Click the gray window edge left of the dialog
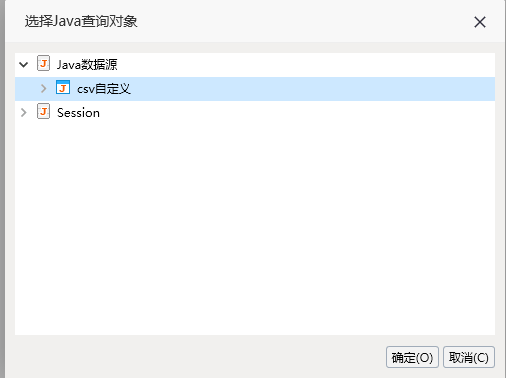The width and height of the screenshot is (506, 378). pyautogui.click(x=2, y=189)
